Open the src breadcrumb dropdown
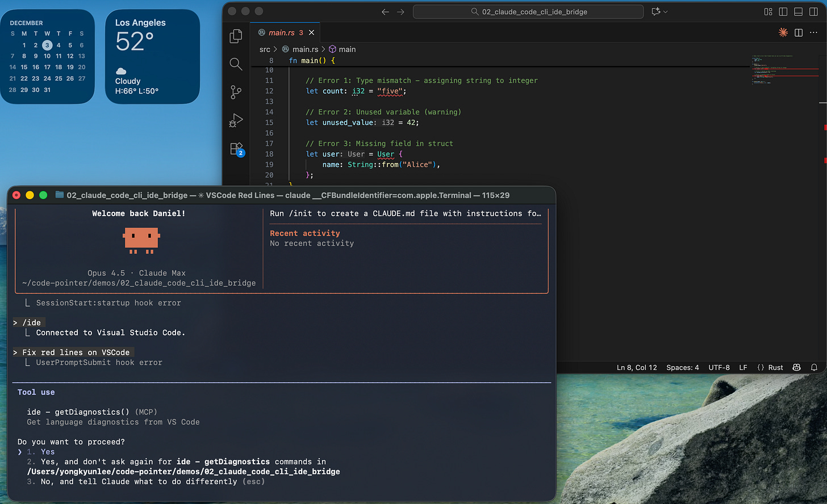This screenshot has height=504, width=827. 265,49
